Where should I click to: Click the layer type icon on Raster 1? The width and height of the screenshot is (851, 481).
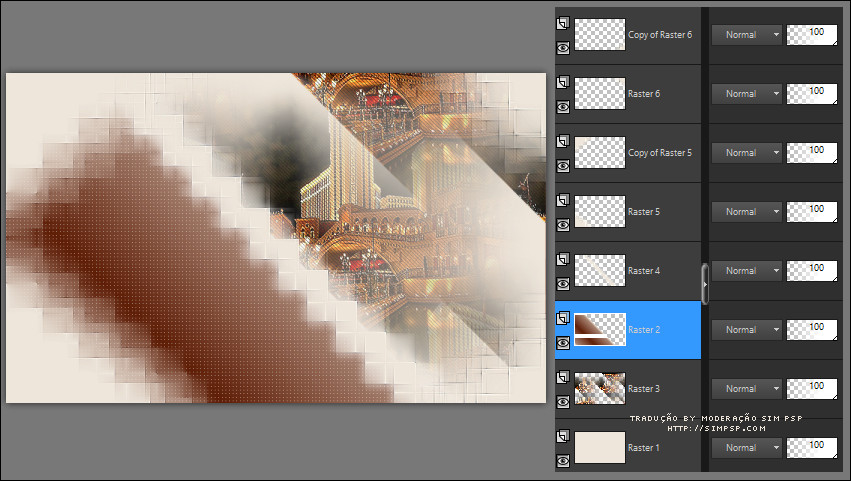coord(564,436)
